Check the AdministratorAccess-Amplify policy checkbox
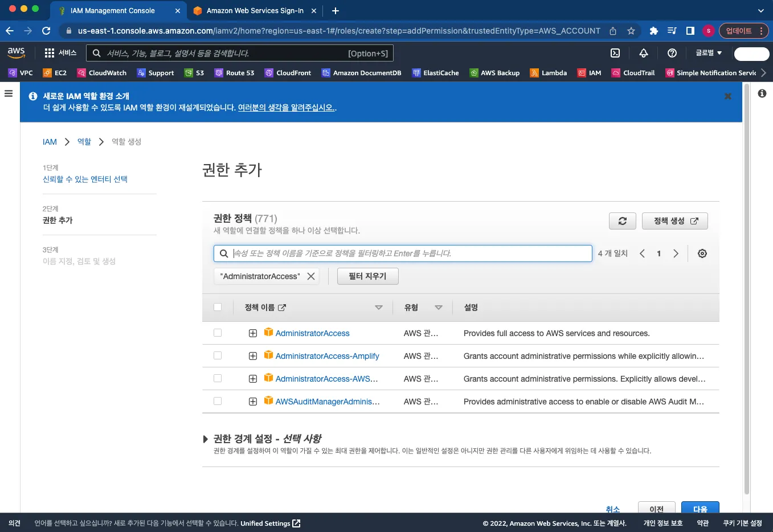The width and height of the screenshot is (773, 532). click(218, 355)
